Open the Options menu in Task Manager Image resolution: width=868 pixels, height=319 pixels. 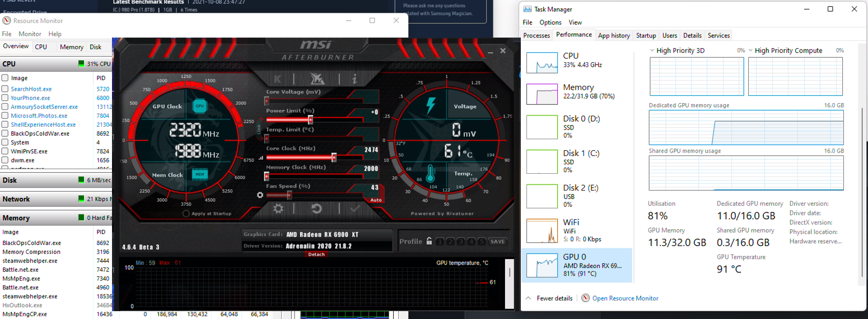coord(550,22)
